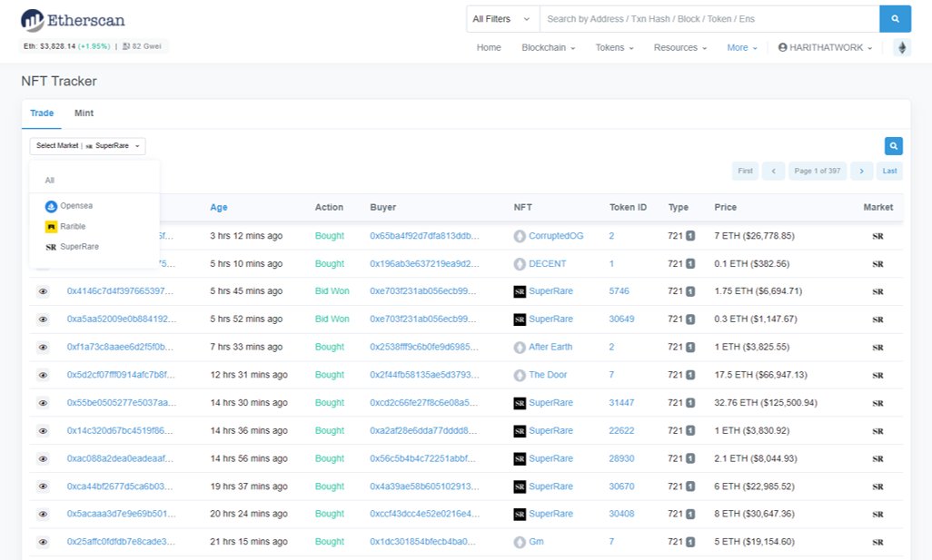Toggle the eye icon beside the DECENT trade
Screen dimensions: 932x560
[42, 263]
